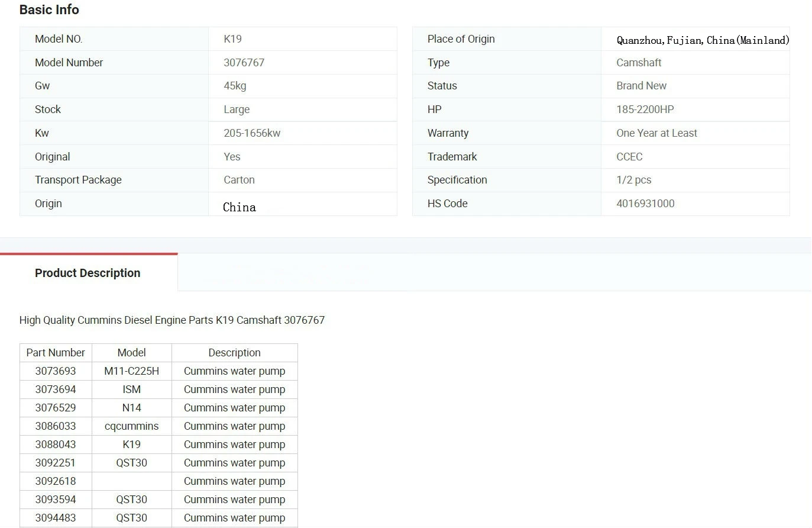Select the Quanzhou, Fujian place of origin text
This screenshot has height=528, width=812.
702,40
